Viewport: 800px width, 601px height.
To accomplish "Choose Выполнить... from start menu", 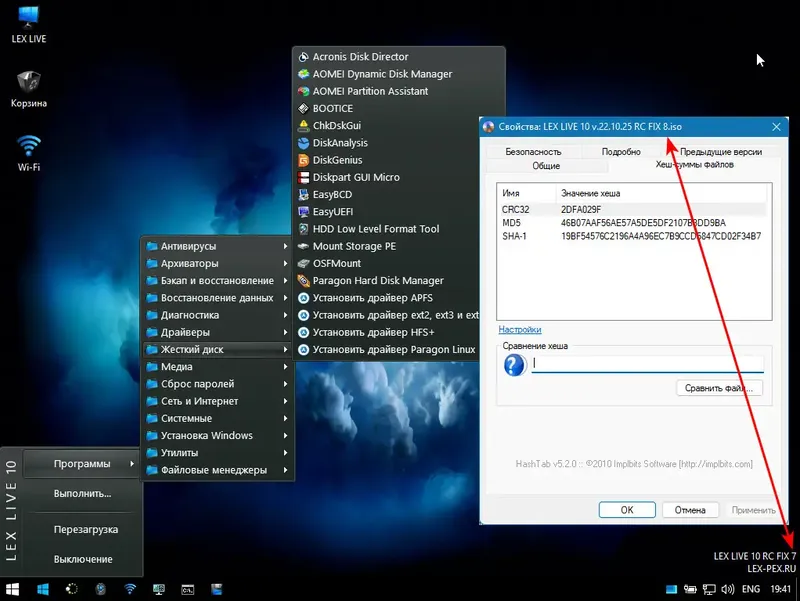I will tap(82, 494).
